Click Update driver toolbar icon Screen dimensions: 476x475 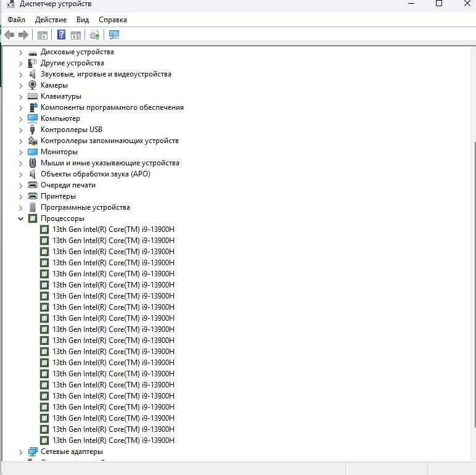[x=94, y=35]
